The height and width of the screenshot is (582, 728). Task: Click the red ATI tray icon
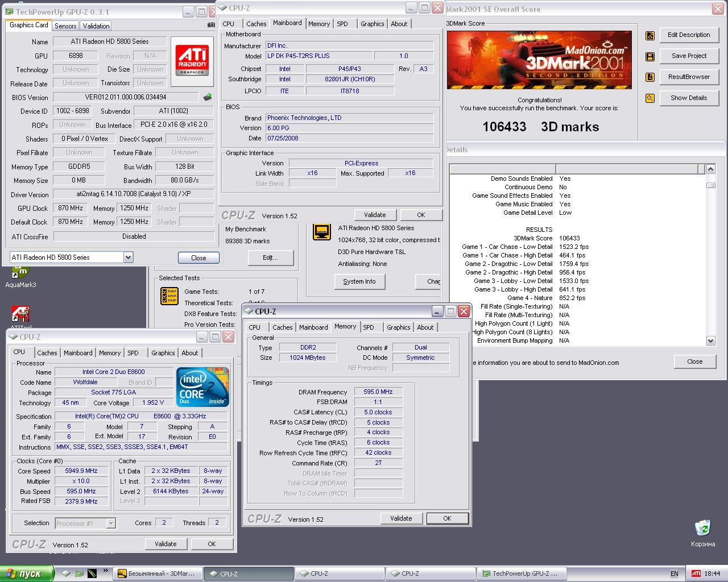click(x=696, y=573)
